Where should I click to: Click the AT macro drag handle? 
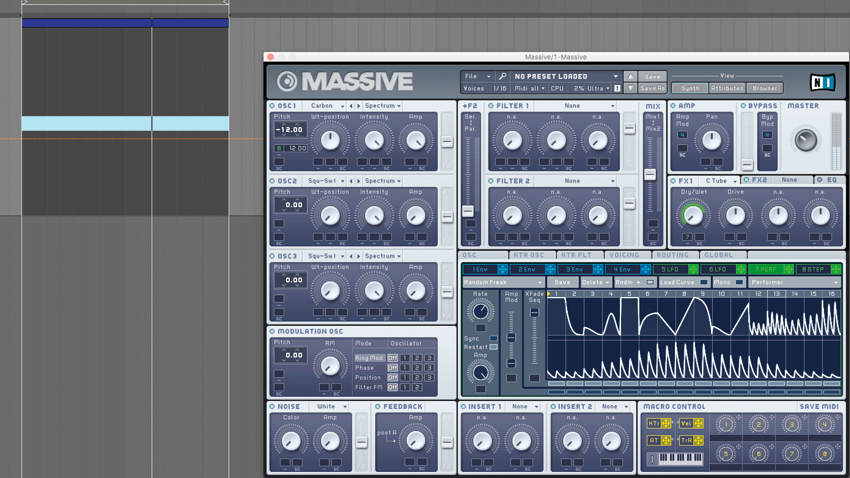[666, 441]
